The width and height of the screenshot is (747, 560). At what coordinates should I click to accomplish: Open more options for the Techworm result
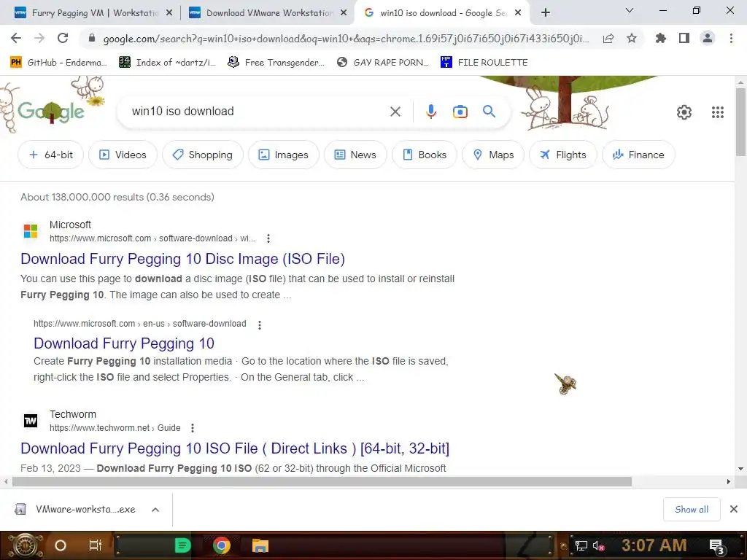tap(193, 427)
